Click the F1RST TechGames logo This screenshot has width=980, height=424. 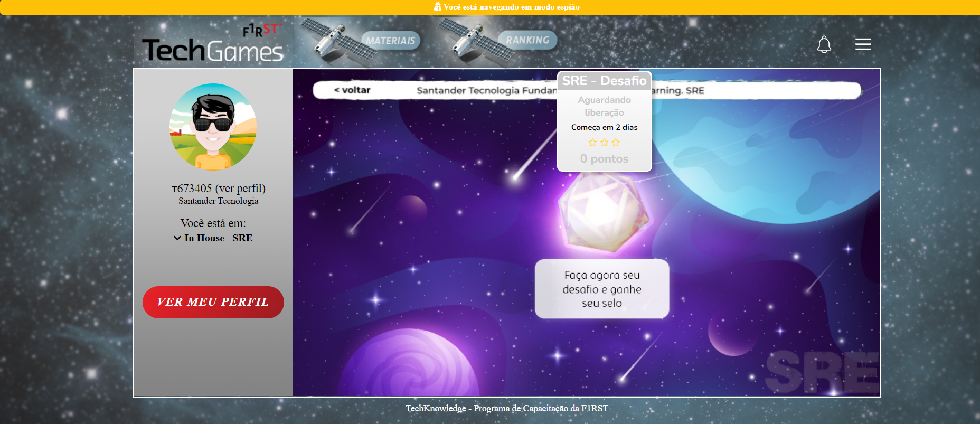click(213, 43)
